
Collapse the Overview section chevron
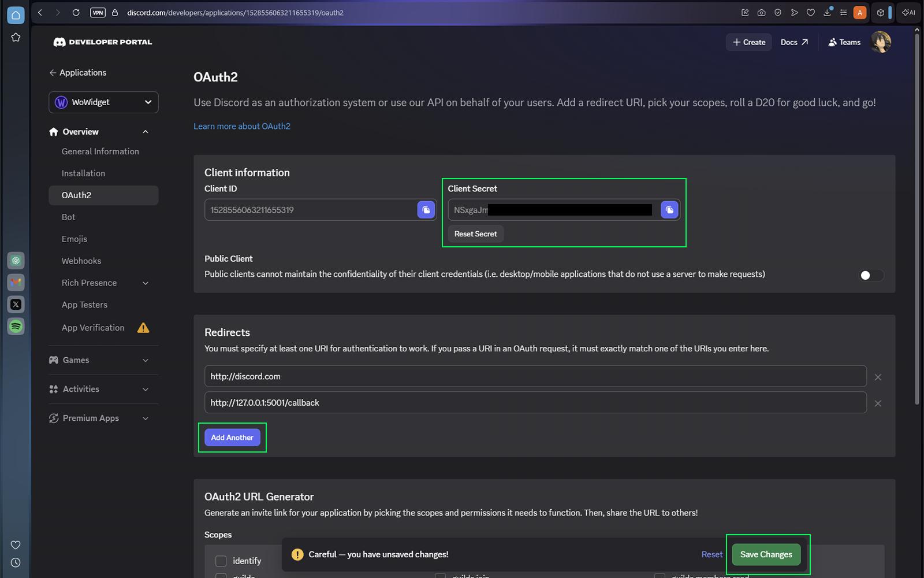[x=146, y=132]
